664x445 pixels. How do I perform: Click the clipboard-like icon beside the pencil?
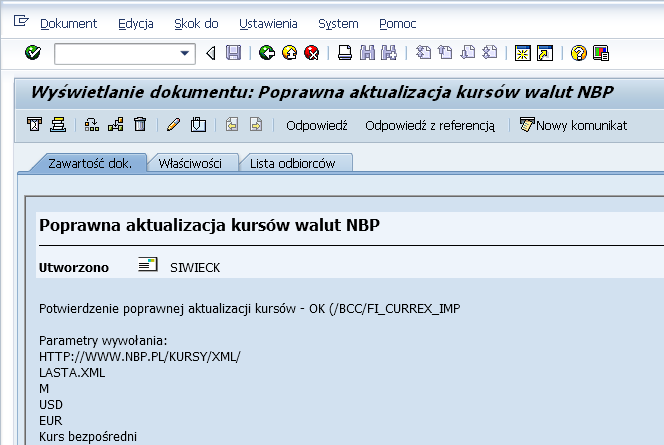[198, 125]
